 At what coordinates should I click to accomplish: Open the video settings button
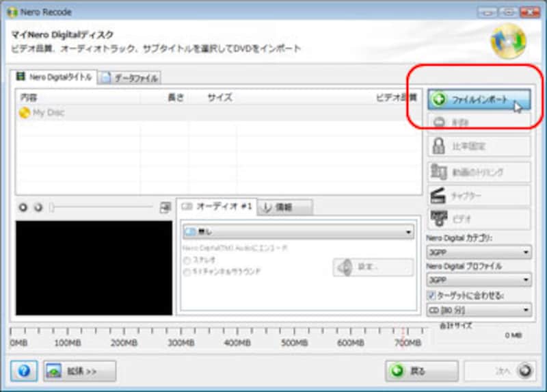(479, 219)
